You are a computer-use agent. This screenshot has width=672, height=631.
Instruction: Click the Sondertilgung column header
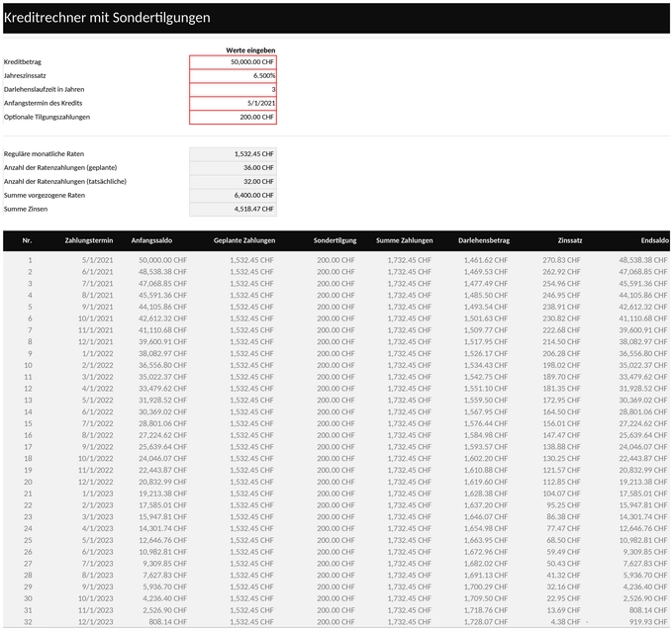click(x=335, y=240)
